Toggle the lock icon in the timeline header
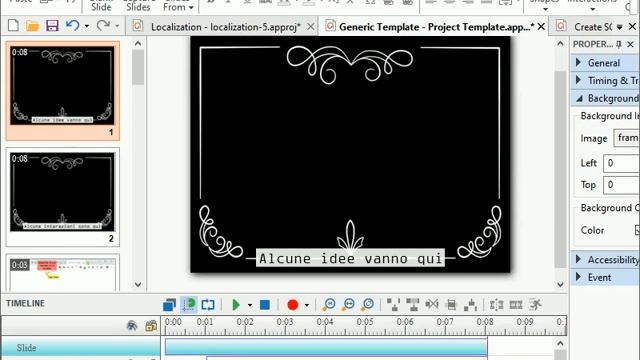Viewport: 640px width, 360px height. [151, 326]
